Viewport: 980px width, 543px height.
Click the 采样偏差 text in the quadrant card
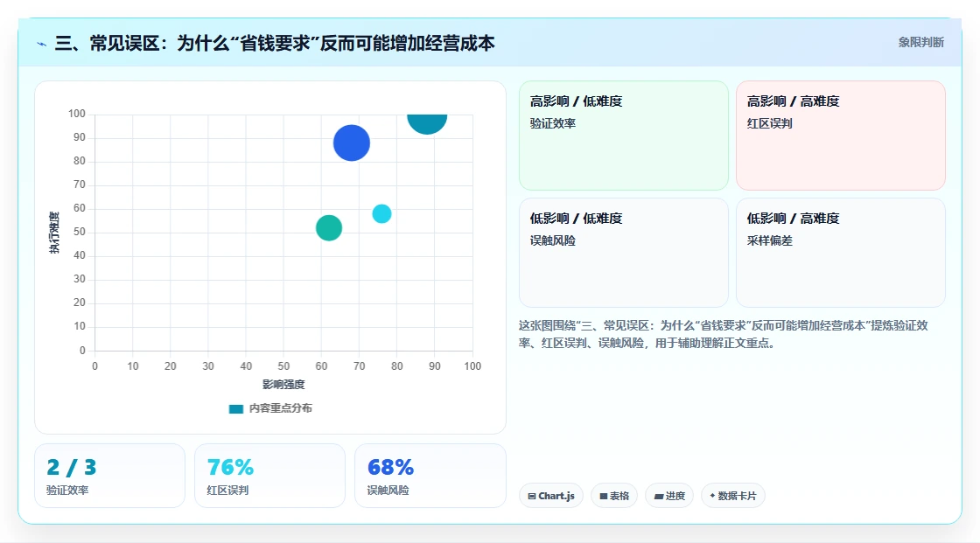[769, 240]
